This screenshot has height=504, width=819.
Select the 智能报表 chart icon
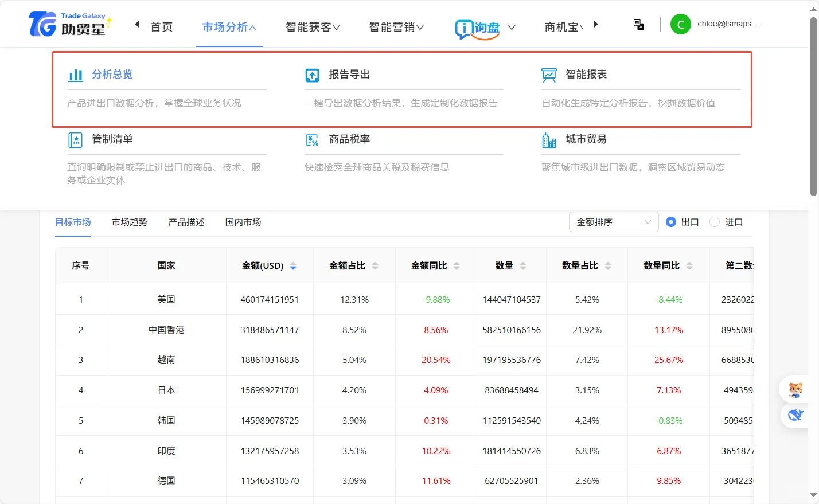[x=549, y=74]
